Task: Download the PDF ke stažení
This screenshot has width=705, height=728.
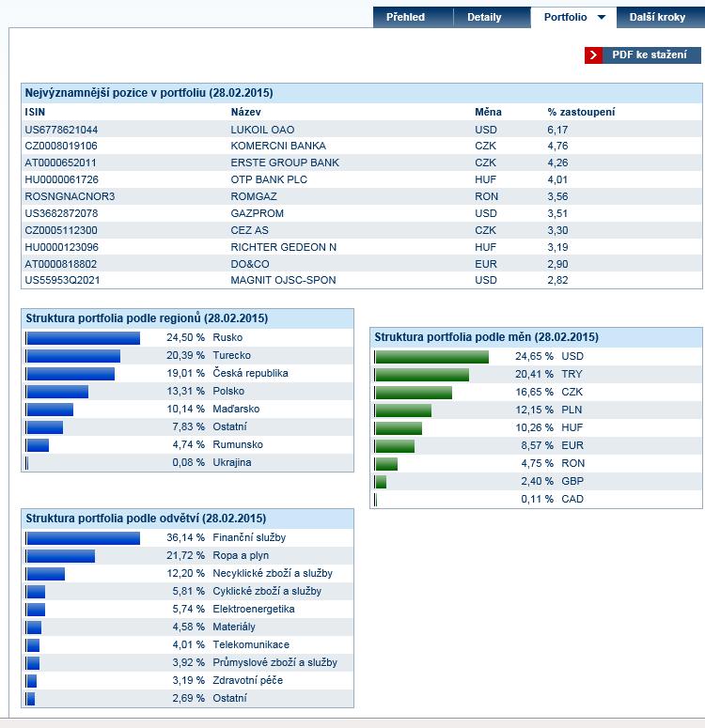Action: 643,54
